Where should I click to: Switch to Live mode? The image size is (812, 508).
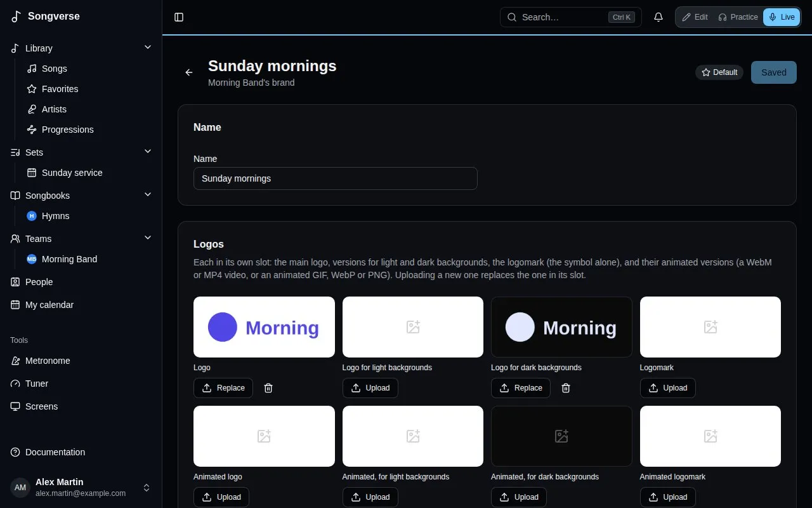tap(782, 17)
